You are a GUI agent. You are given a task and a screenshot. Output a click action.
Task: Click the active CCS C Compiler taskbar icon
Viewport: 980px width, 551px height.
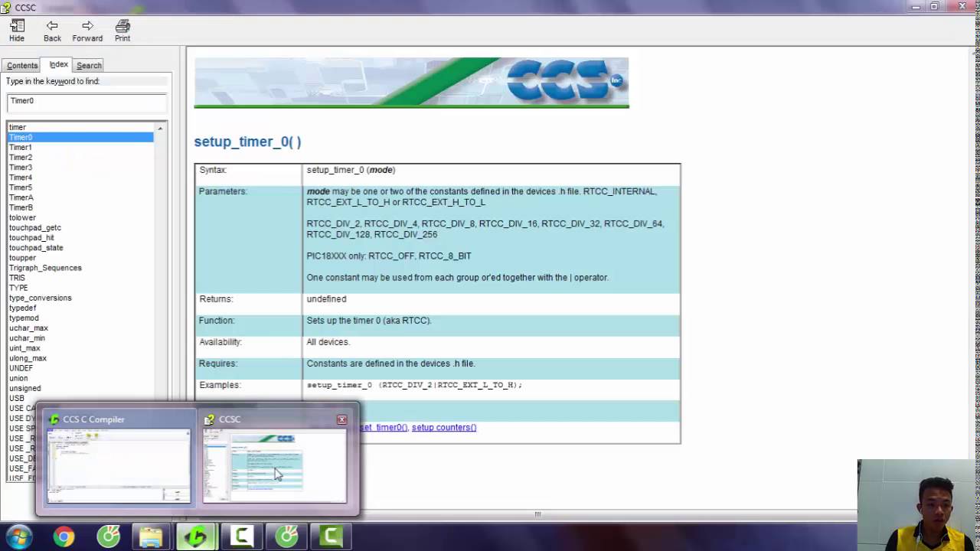tap(197, 536)
